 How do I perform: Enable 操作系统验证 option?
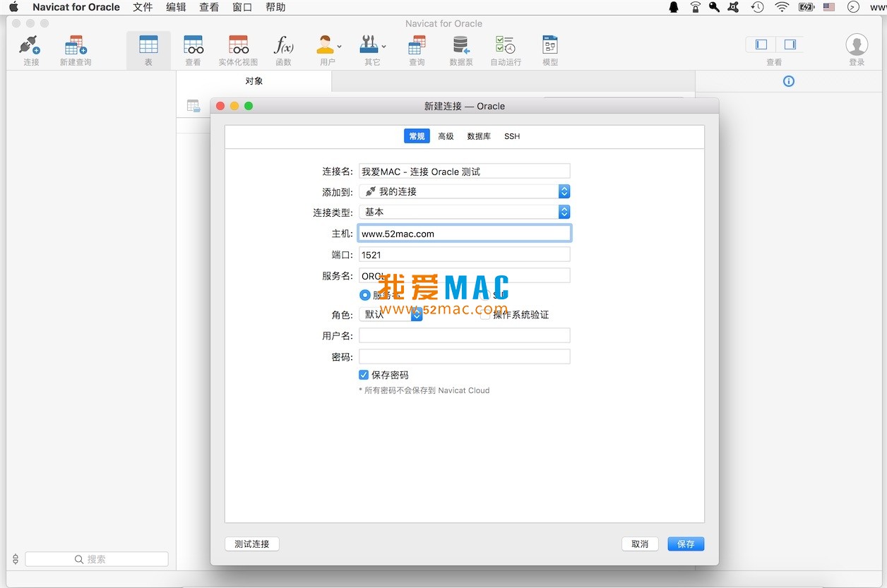click(x=484, y=313)
